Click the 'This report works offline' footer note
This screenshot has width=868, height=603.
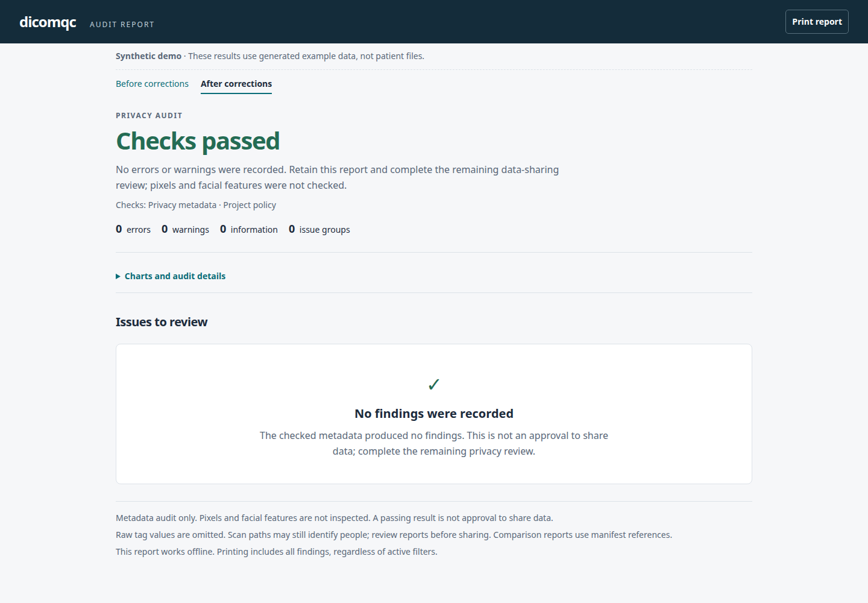click(277, 552)
